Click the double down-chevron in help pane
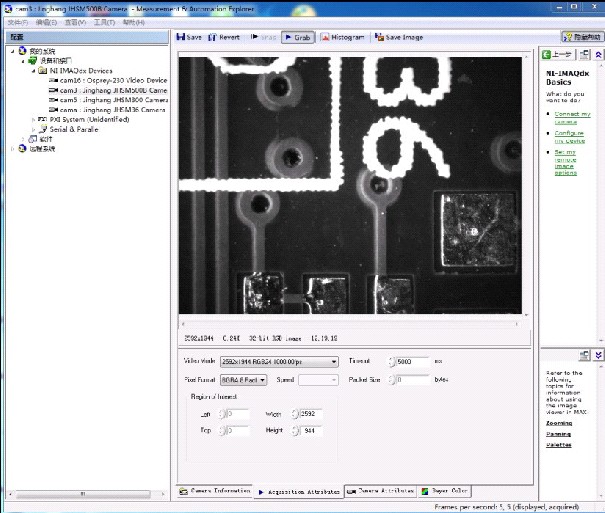The height and width of the screenshot is (513, 605). [598, 355]
